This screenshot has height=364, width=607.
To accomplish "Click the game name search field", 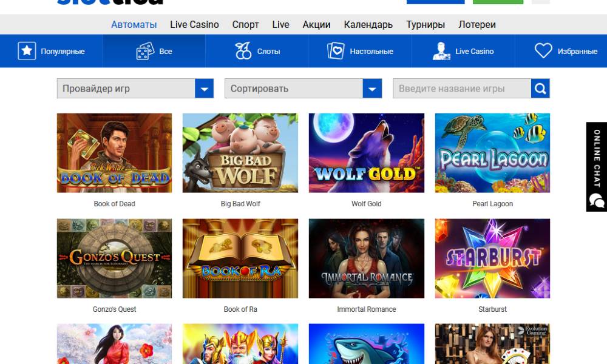I will click(462, 89).
